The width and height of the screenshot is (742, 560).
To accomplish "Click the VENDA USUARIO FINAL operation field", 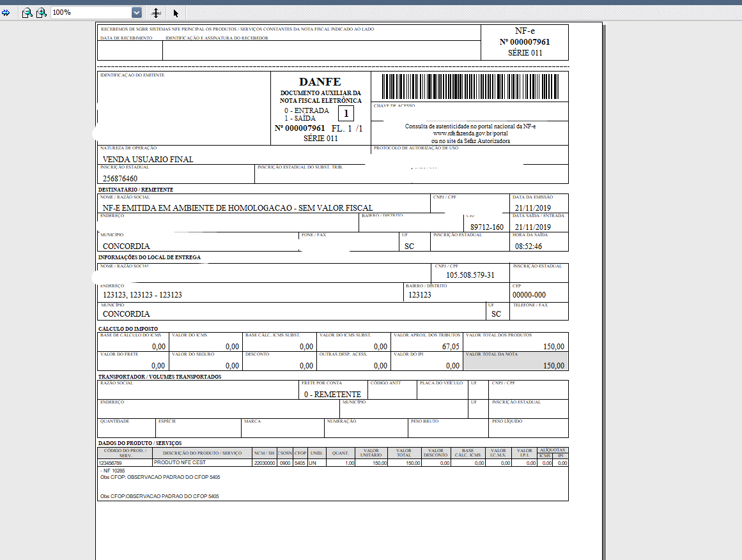I will pyautogui.click(x=234, y=155).
